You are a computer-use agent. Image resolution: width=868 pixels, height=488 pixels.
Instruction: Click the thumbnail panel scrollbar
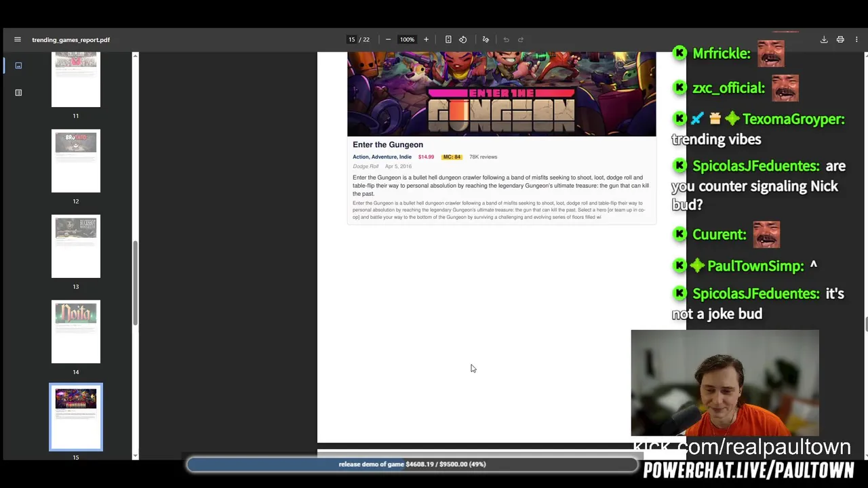(135, 283)
